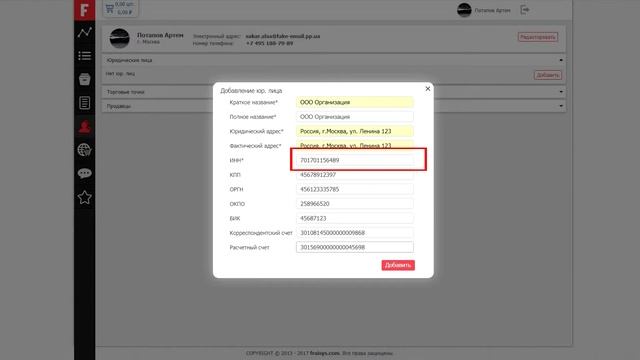Click the logout icon in top bar
The width and height of the screenshot is (640, 360).
point(525,10)
